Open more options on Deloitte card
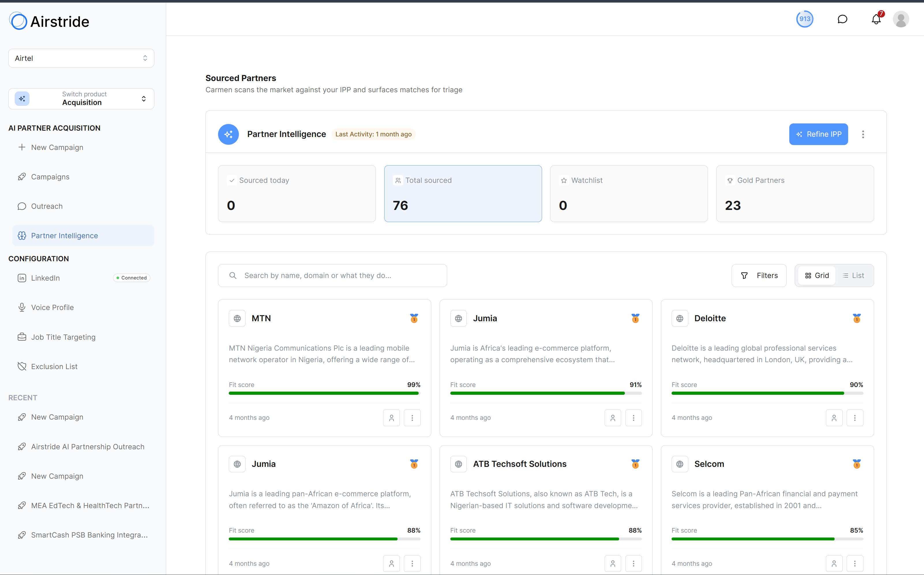The height and width of the screenshot is (575, 924). click(x=855, y=418)
